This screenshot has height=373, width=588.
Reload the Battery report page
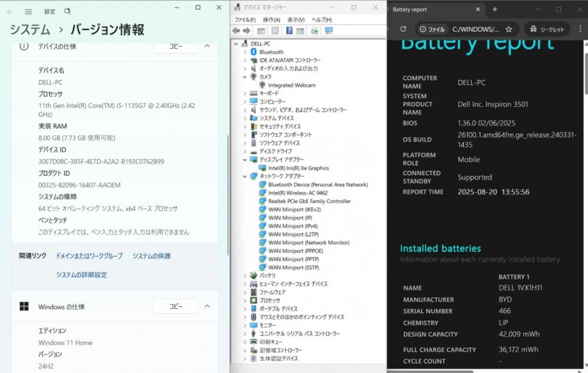(403, 29)
